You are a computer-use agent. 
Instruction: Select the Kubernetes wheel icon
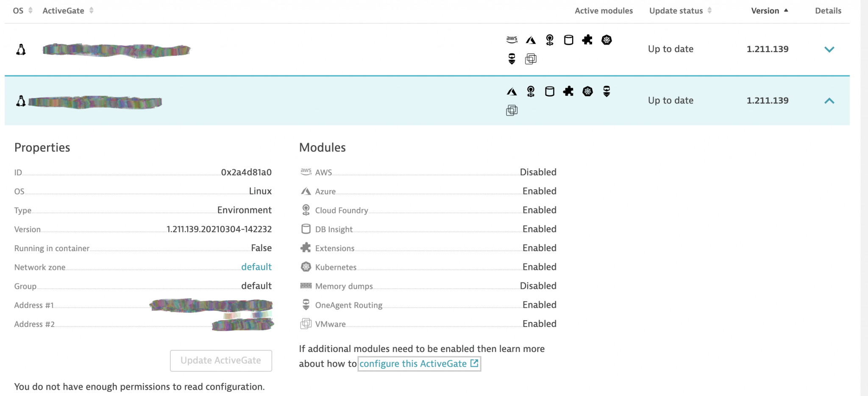305,266
